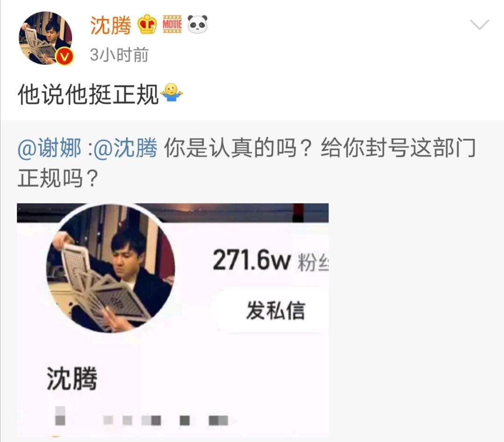Open the @谢娜 mention link
Screen dimensions: 504x442
49,148
